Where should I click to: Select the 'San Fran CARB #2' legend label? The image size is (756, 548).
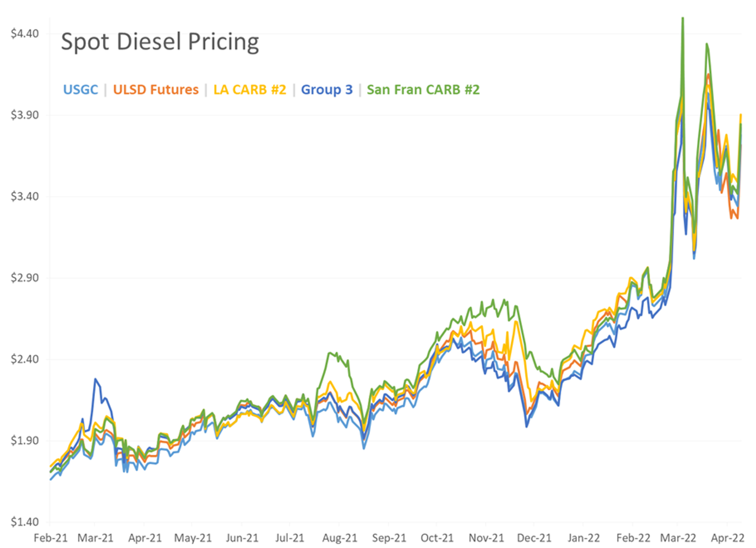coord(423,90)
